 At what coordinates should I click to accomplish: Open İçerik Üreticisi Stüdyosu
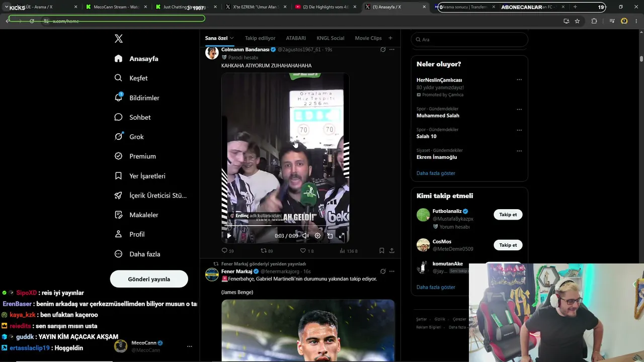point(150,196)
